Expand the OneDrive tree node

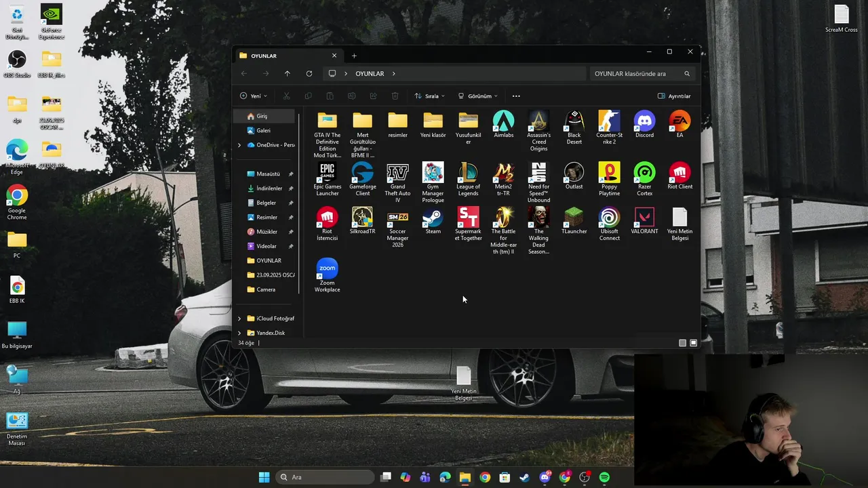pos(239,145)
